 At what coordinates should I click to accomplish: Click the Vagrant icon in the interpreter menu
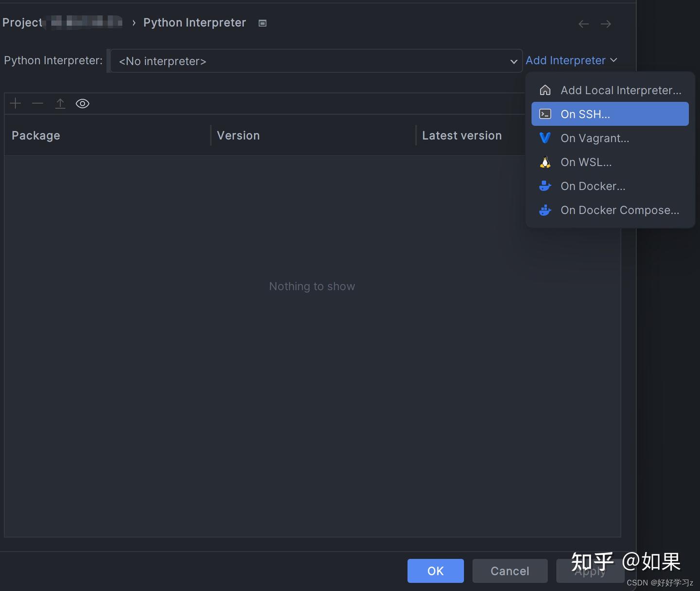pos(545,138)
